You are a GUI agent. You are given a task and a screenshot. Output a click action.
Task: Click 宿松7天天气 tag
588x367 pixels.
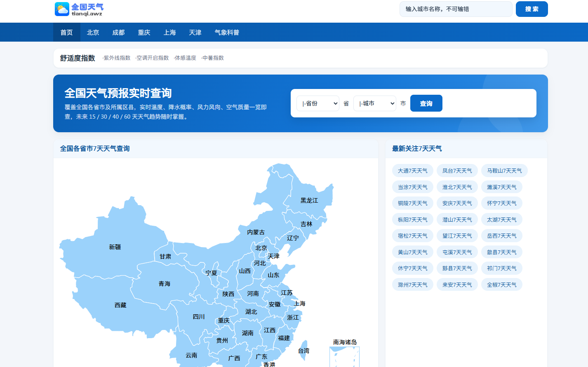[413, 236]
